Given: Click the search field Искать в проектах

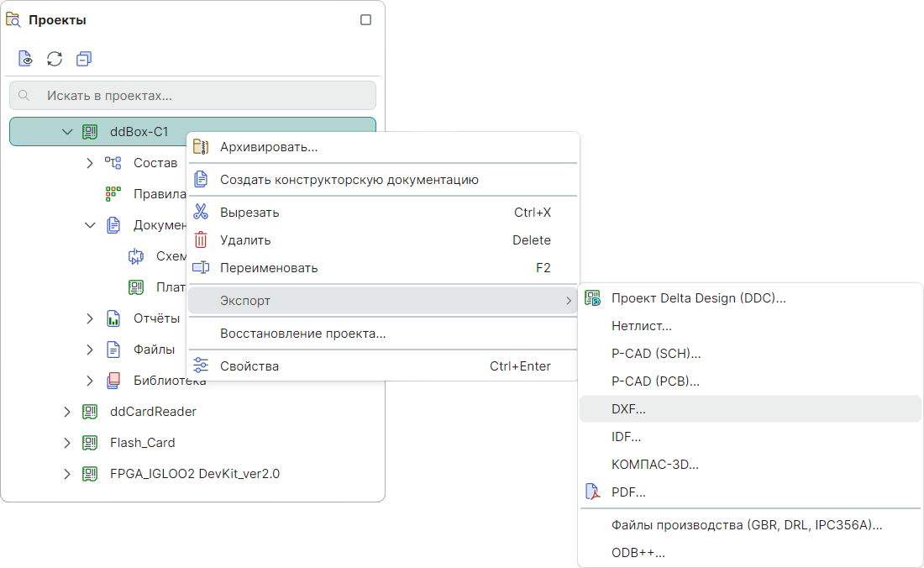Looking at the screenshot, I should tap(192, 96).
